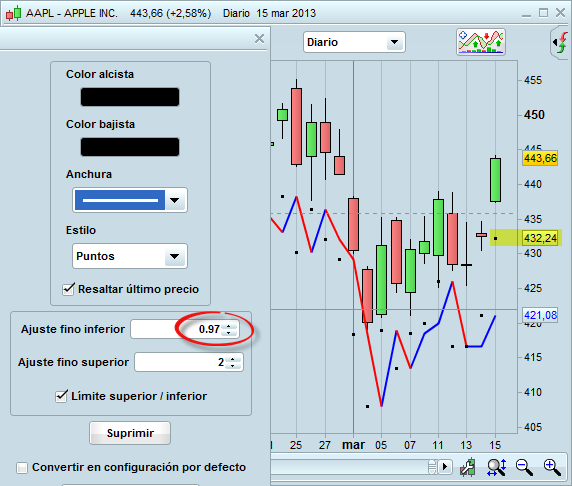The width and height of the screenshot is (572, 486).
Task: Click the Ajuste fino inferior field
Action: (x=185, y=329)
